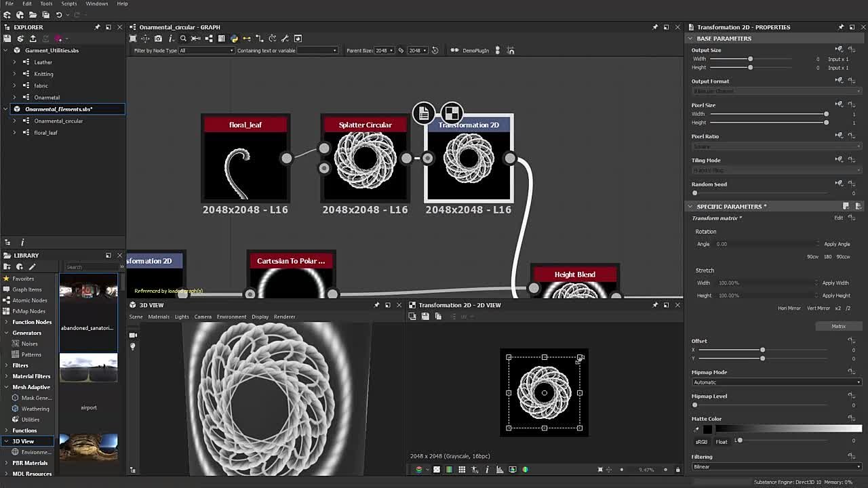This screenshot has width=868, height=488.
Task: Toggle the lock icon in 2D view status bar
Action: coord(677,469)
